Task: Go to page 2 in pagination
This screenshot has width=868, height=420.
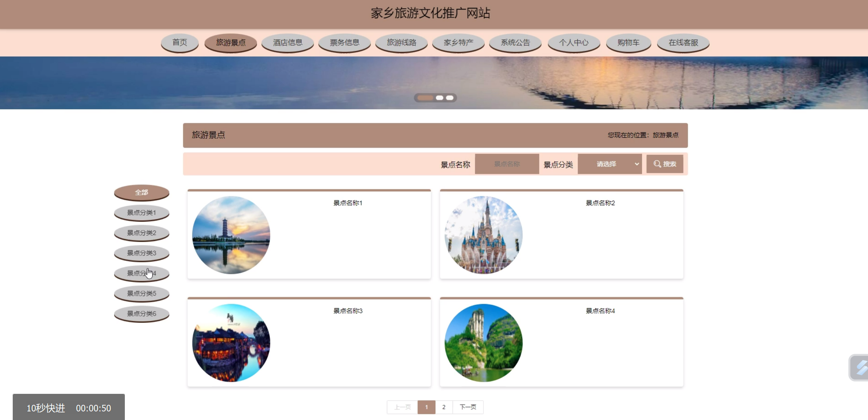Action: [444, 407]
